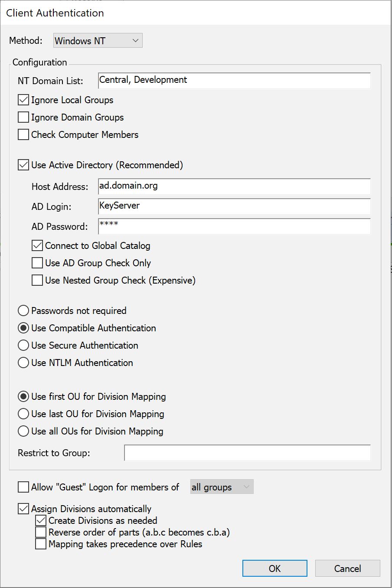392x588 pixels.
Task: Focus the Restrict to Group text box
Action: 247,453
